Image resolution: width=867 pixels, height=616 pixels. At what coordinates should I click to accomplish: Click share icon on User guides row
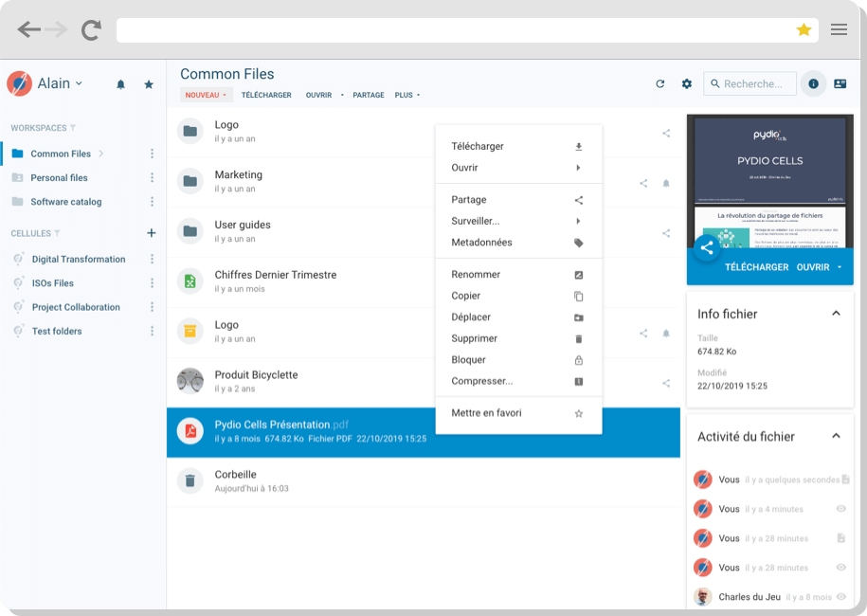coord(666,233)
